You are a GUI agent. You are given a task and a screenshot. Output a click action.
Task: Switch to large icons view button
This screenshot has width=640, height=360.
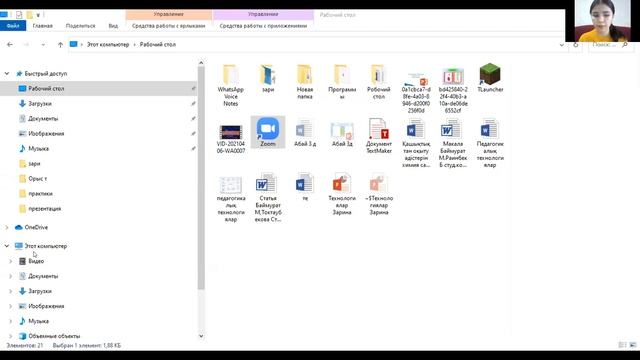tap(633, 345)
